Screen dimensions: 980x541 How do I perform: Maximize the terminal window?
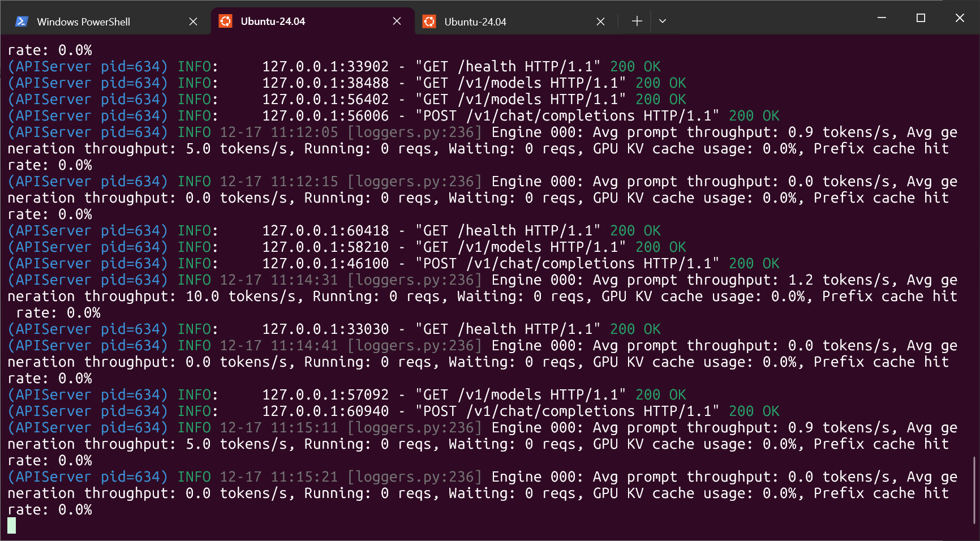coord(921,18)
